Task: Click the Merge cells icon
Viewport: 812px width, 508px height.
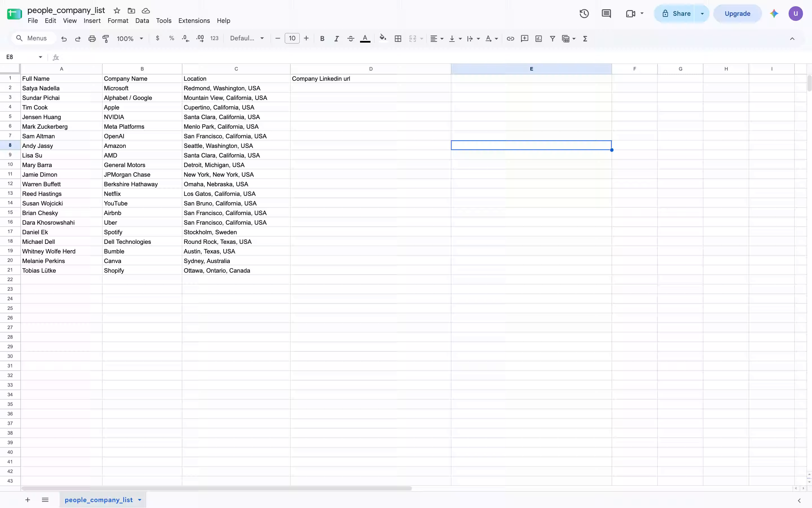Action: click(x=413, y=39)
